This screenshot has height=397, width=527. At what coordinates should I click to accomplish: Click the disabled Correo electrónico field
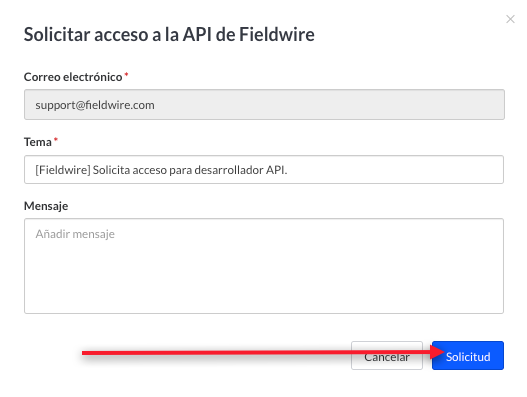coord(264,104)
